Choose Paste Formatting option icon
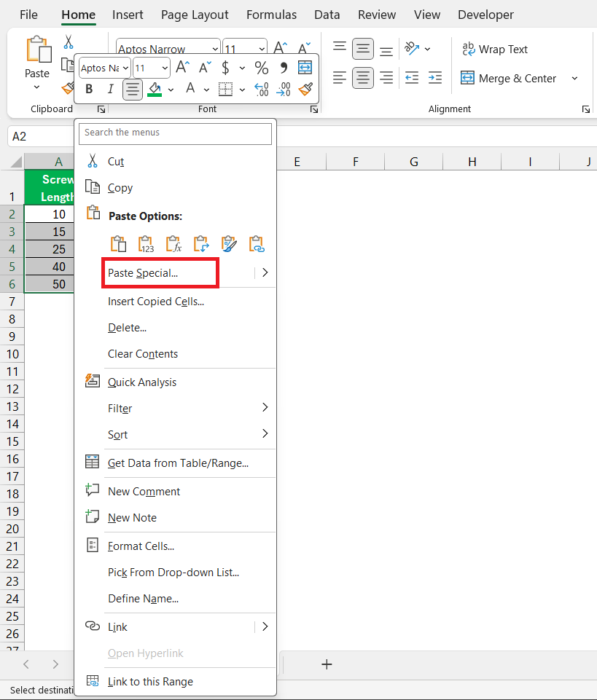This screenshot has width=597, height=700. [x=229, y=244]
